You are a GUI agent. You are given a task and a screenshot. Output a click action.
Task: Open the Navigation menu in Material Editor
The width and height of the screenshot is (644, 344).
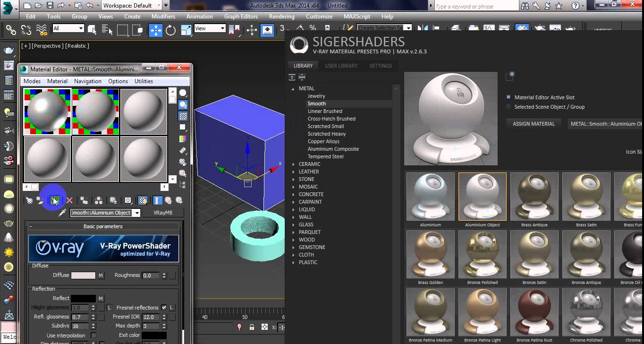point(88,81)
